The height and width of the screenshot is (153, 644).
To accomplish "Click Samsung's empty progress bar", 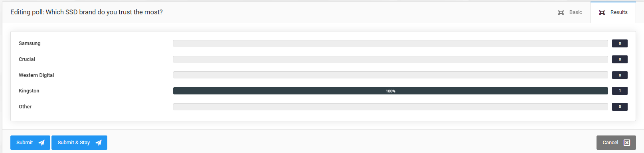I will [x=390, y=43].
